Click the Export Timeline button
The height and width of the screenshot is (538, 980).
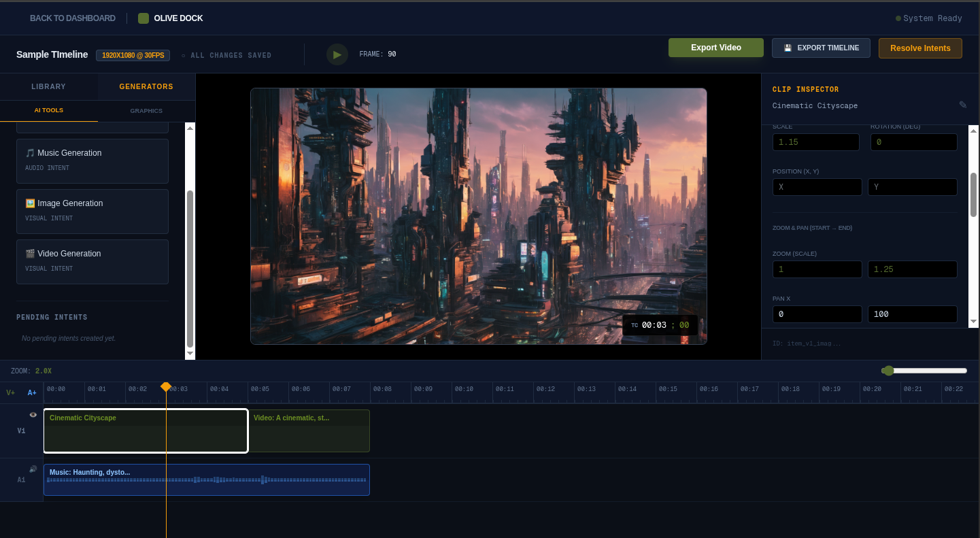pyautogui.click(x=820, y=48)
